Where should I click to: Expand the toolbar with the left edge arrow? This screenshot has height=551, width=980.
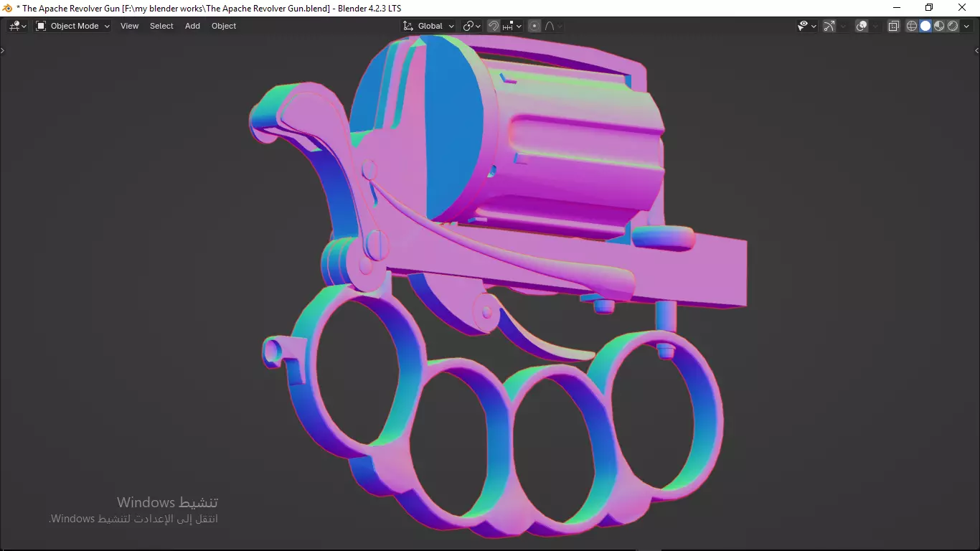(3, 50)
